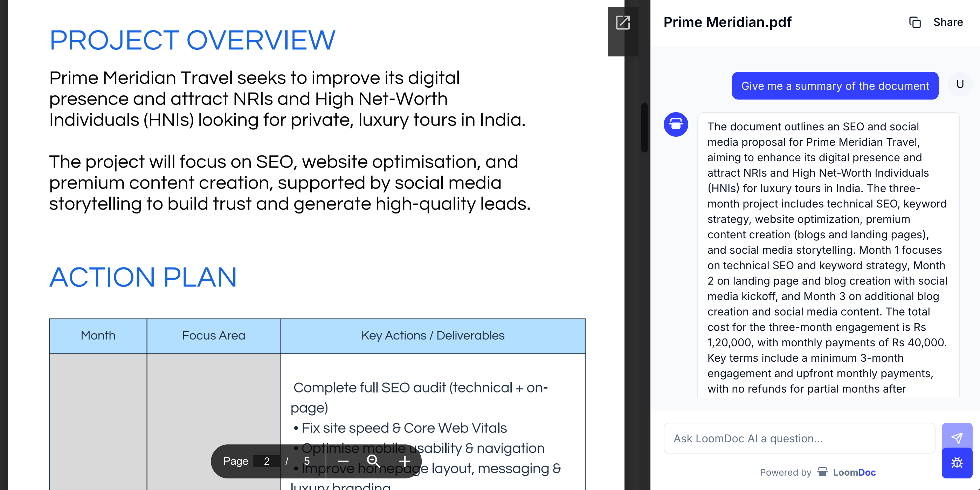Click the LoomDoc logo icon in footer
Image resolution: width=980 pixels, height=490 pixels.
[822, 472]
